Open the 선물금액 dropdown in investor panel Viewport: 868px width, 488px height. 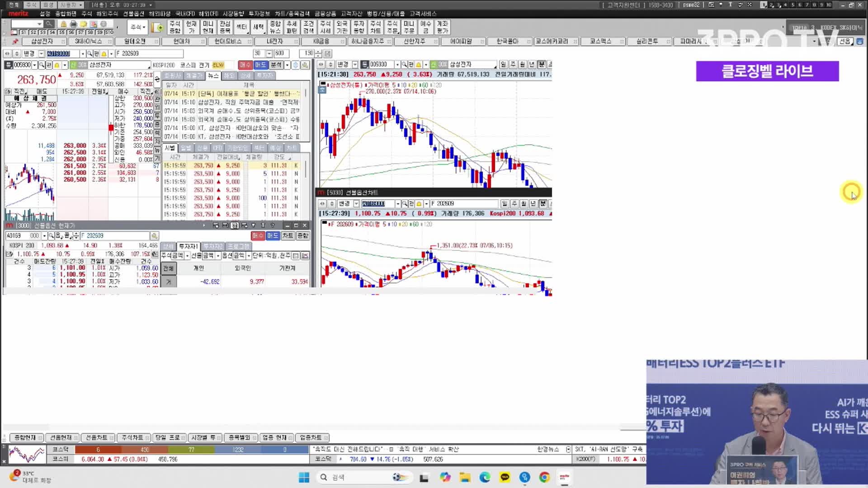tap(218, 256)
